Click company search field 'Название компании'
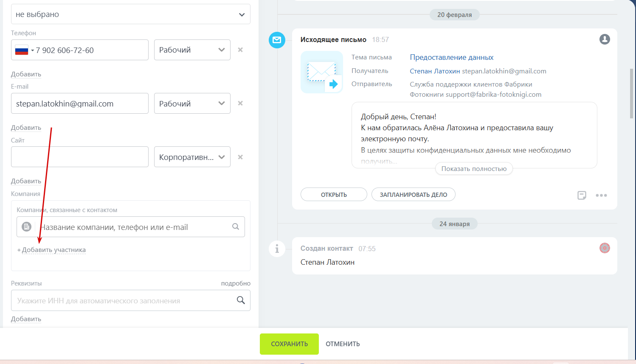The width and height of the screenshot is (636, 364). (132, 227)
